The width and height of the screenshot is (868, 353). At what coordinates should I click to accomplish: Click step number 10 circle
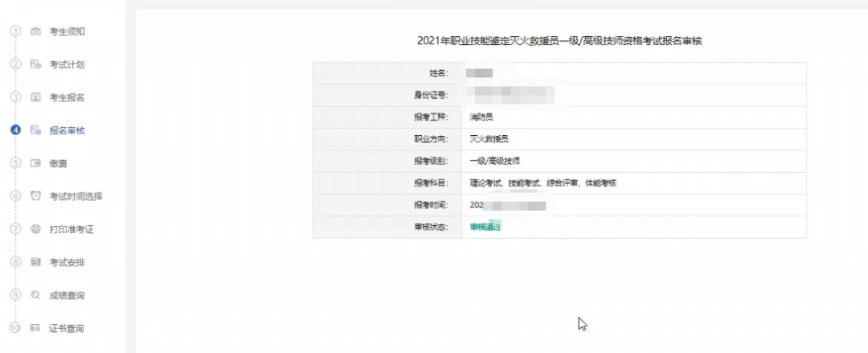point(15,328)
